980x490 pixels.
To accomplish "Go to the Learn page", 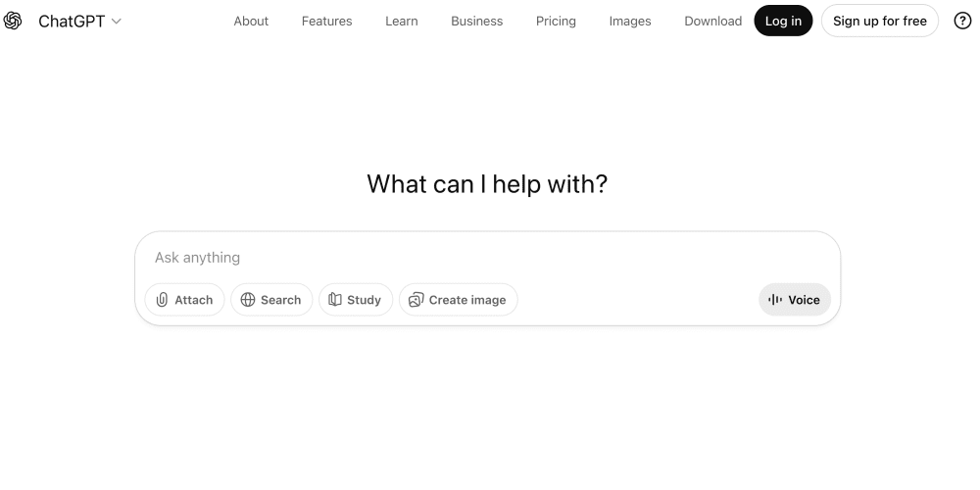I will (x=401, y=21).
